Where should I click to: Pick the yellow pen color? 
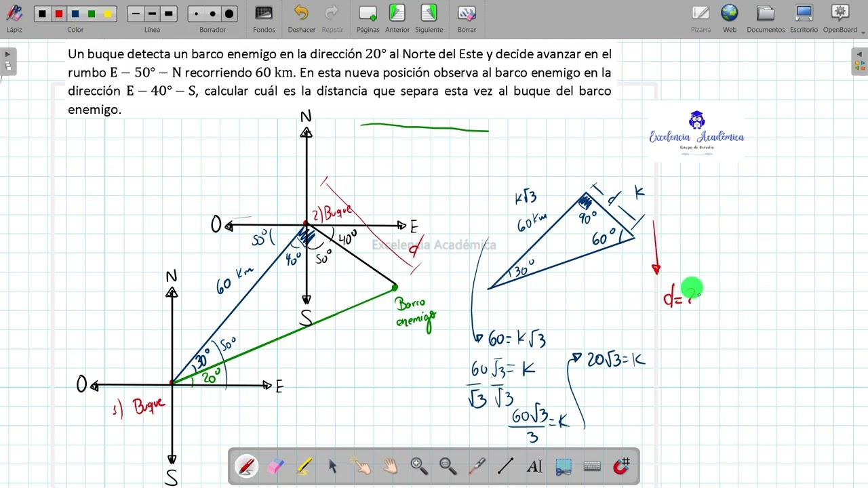coord(108,14)
